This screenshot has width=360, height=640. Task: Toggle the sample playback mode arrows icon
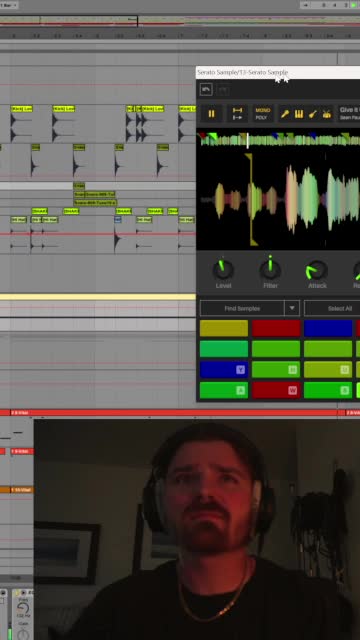click(x=237, y=114)
